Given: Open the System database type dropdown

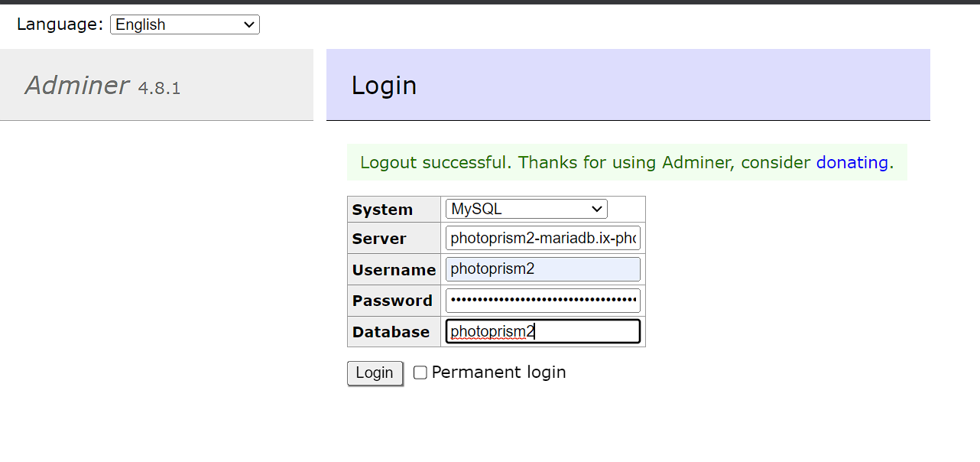Looking at the screenshot, I should coord(526,208).
